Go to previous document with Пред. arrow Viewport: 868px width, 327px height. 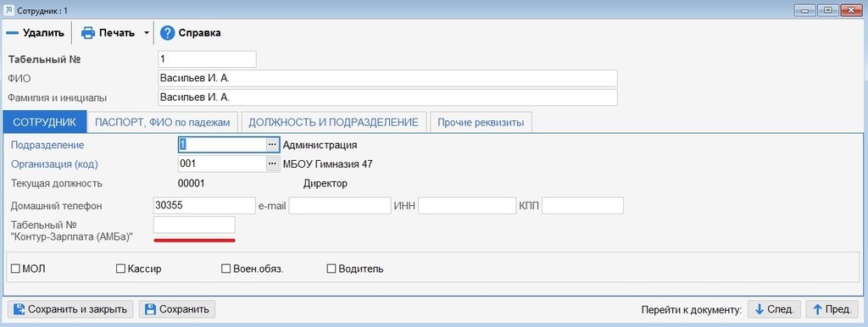(x=818, y=309)
